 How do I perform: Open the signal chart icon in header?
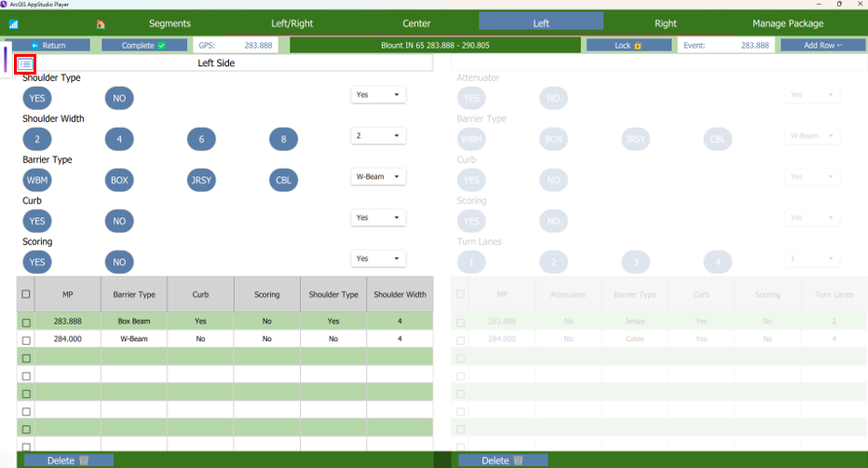pos(13,24)
